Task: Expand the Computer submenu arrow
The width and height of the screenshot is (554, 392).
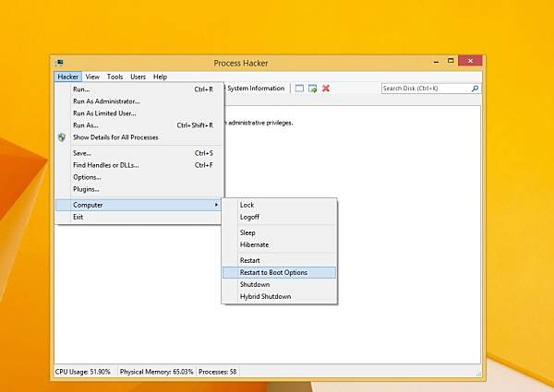Action: tap(216, 205)
